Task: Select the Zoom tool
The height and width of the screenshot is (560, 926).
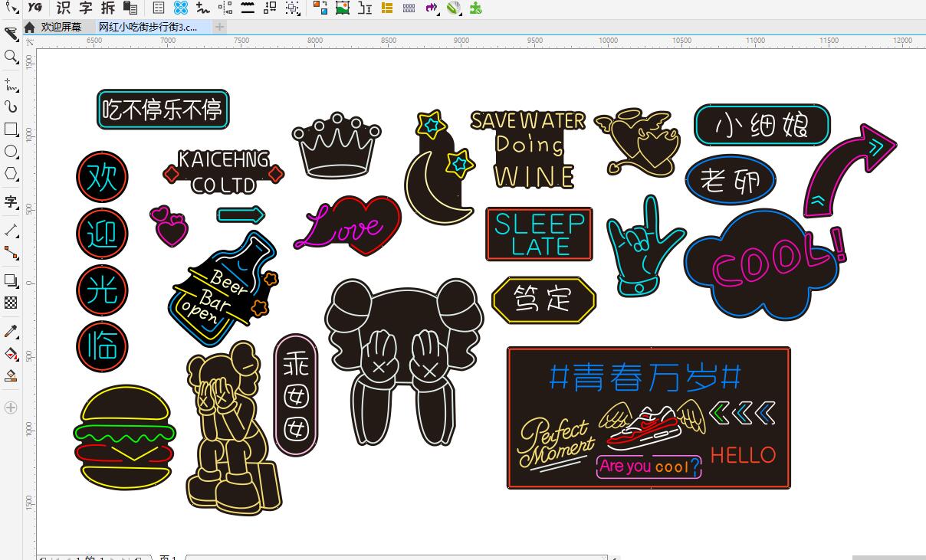Action: coord(11,57)
